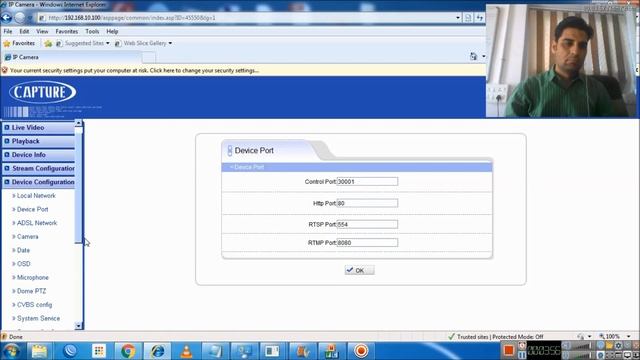Open address bar history dropdown arrow
The height and width of the screenshot is (360, 640).
458,18
